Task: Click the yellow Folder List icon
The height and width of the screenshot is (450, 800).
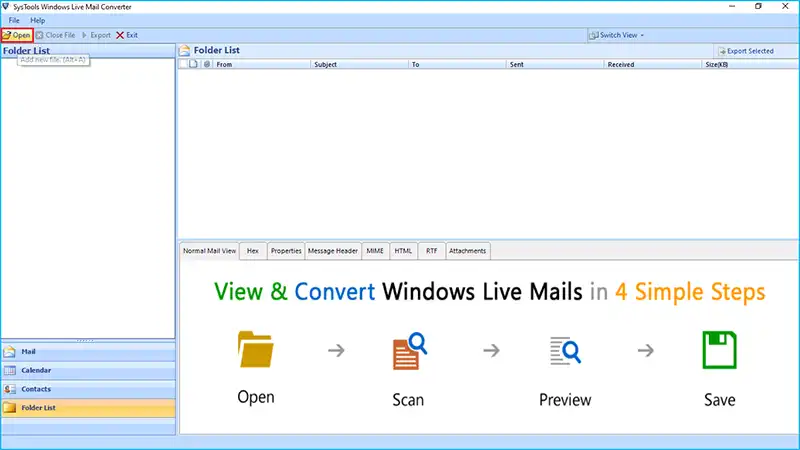Action: (9, 408)
